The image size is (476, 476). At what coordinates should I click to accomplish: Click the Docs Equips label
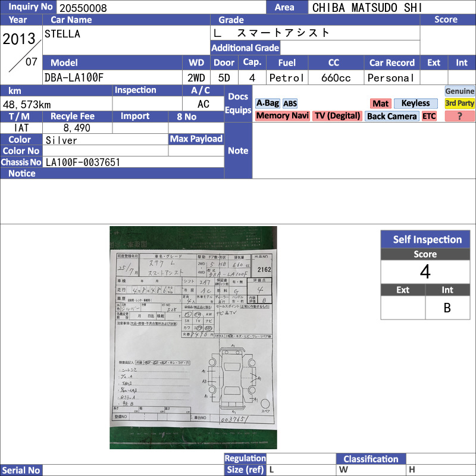(238, 103)
